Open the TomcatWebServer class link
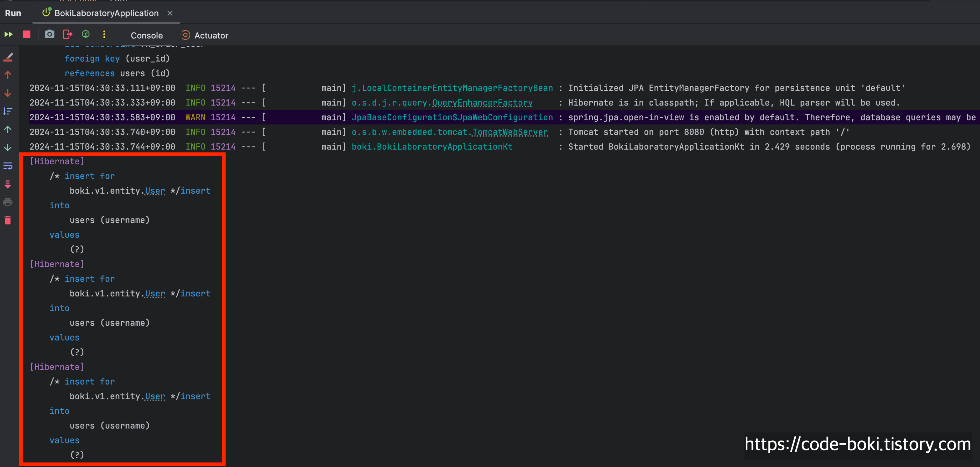 click(x=510, y=132)
